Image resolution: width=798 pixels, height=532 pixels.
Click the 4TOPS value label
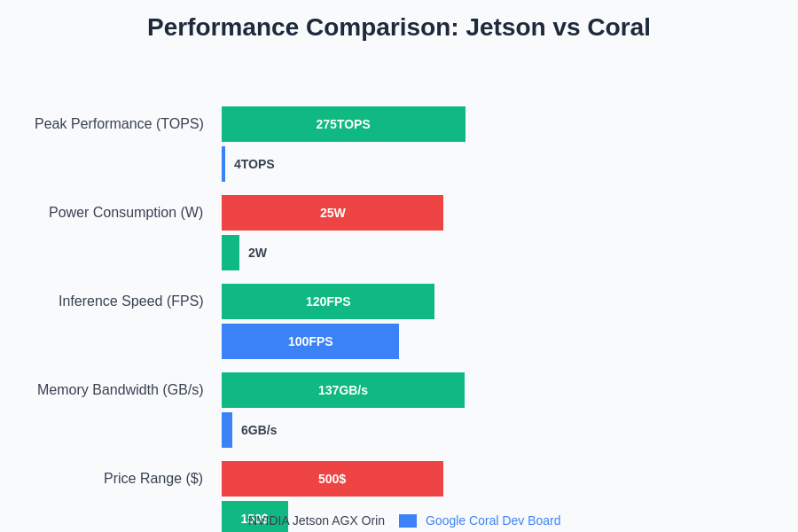point(254,164)
